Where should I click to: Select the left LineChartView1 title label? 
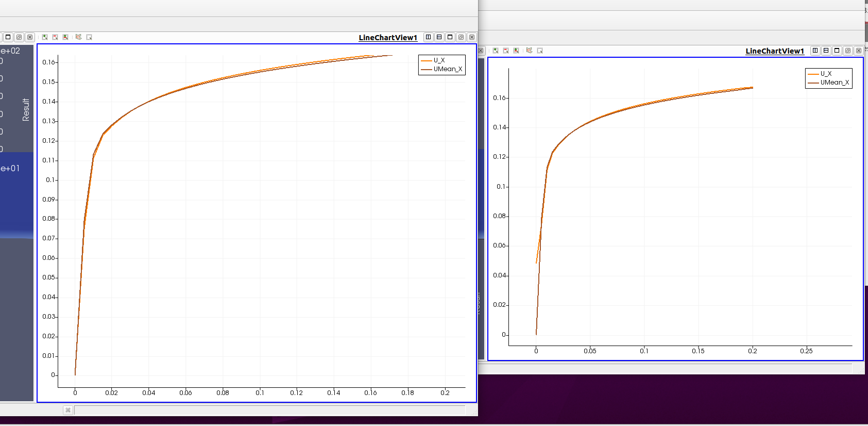[x=388, y=38]
